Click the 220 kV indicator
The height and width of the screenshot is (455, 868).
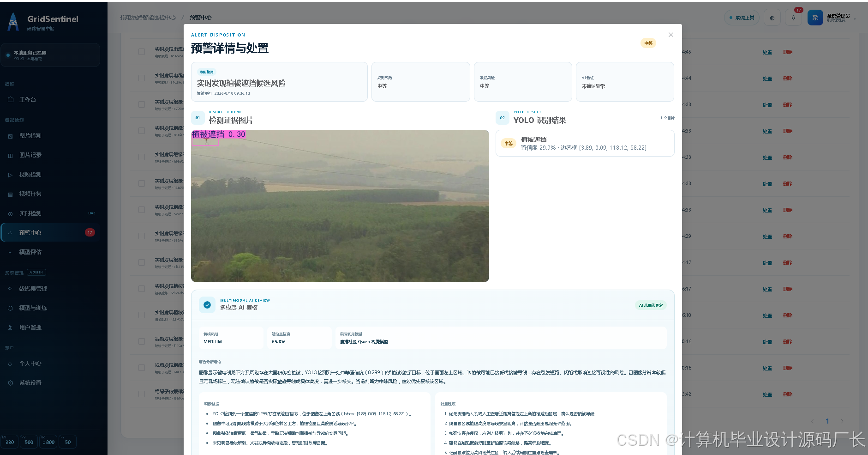(10, 442)
